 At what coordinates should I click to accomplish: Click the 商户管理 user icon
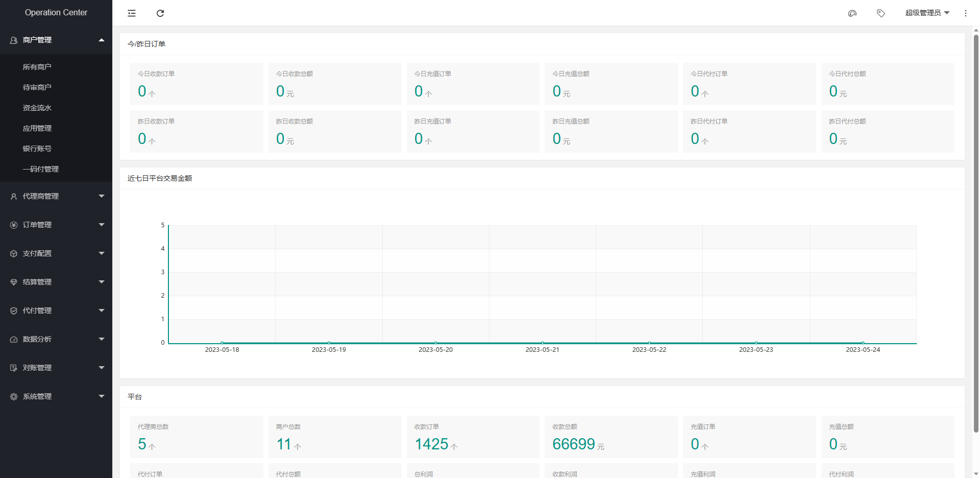[x=14, y=40]
